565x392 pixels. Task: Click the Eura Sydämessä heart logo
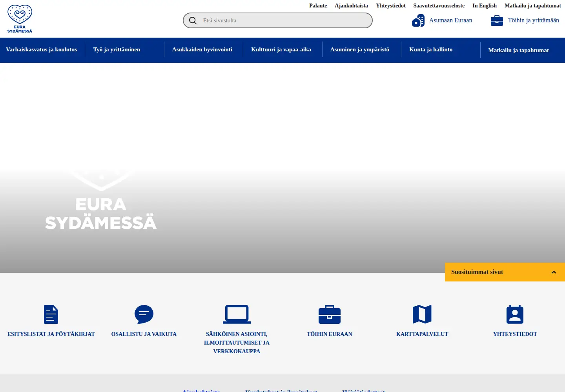[20, 18]
